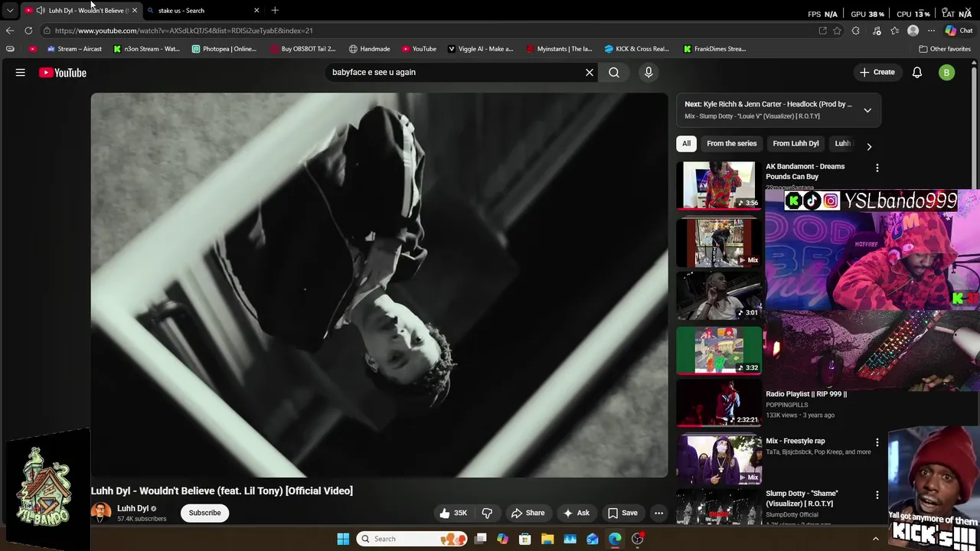The height and width of the screenshot is (551, 980).
Task: Open AK Bandamont Dreams Pounds thumbnail
Action: (x=719, y=184)
